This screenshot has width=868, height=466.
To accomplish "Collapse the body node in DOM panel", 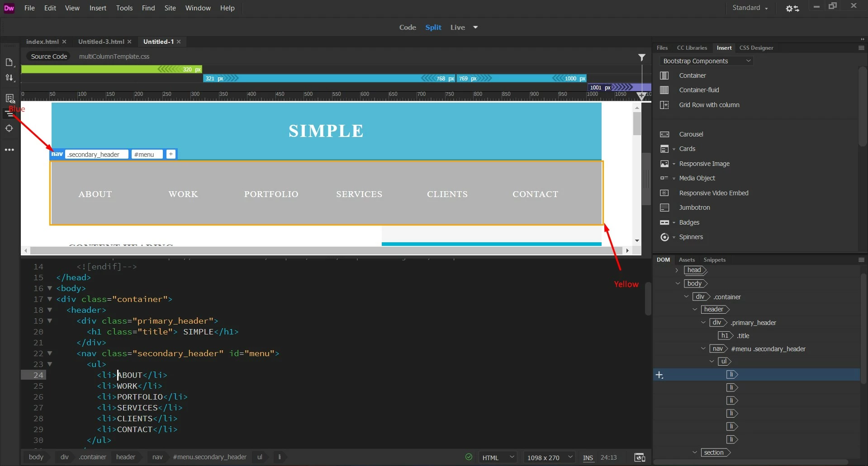I will point(678,283).
